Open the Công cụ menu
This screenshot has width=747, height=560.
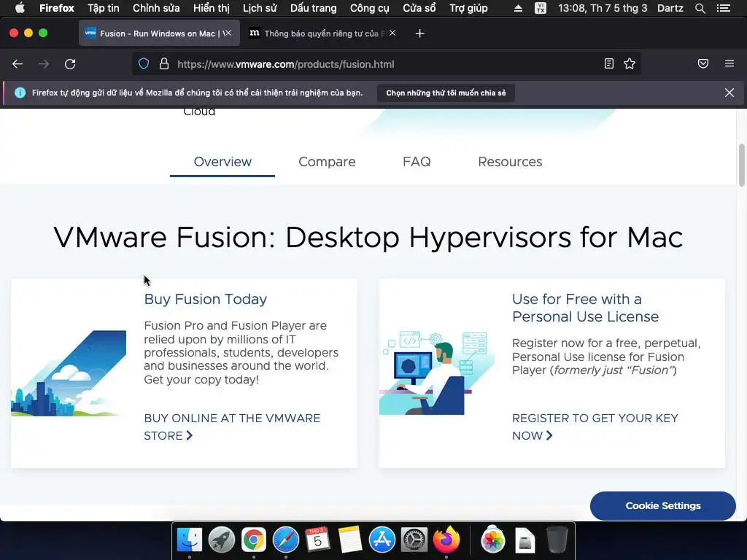(x=370, y=8)
